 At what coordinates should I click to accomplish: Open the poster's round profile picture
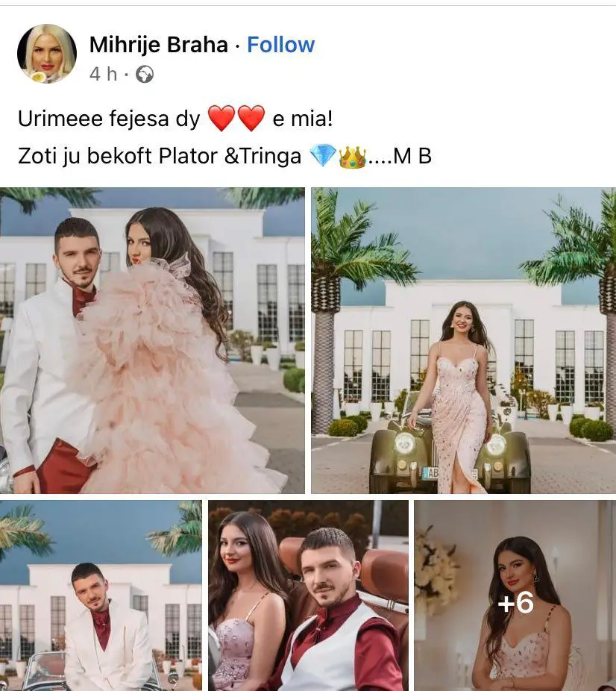[x=47, y=53]
